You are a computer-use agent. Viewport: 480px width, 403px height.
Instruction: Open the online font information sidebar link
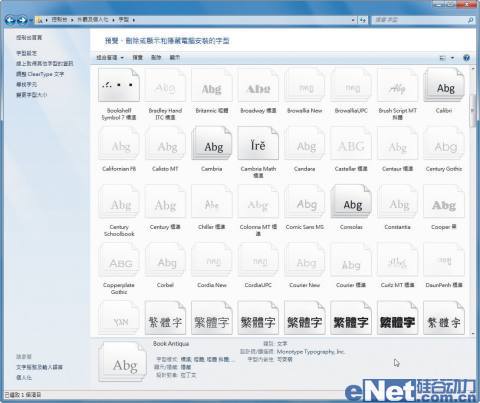(45, 63)
